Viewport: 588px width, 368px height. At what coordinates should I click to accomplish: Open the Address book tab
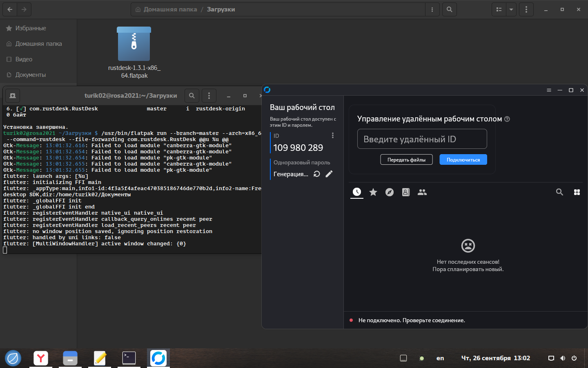[x=406, y=192]
